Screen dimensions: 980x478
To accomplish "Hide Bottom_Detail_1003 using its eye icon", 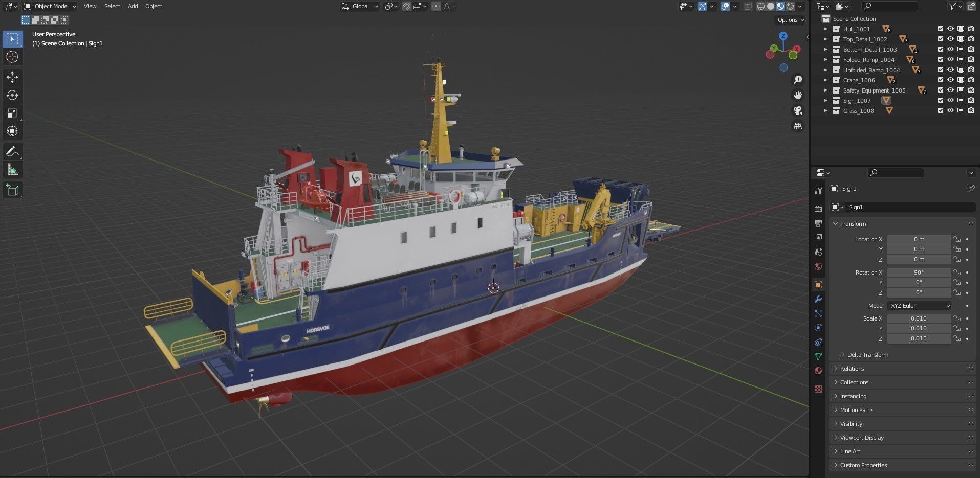I will click(x=950, y=50).
